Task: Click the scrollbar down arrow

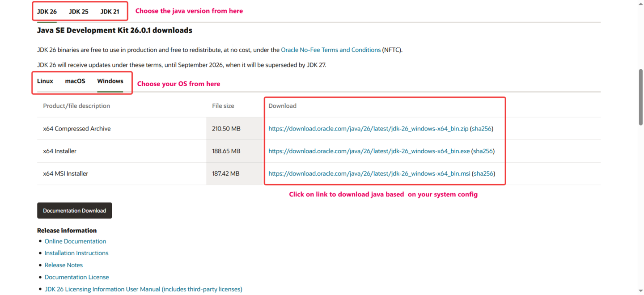Action: (640, 291)
